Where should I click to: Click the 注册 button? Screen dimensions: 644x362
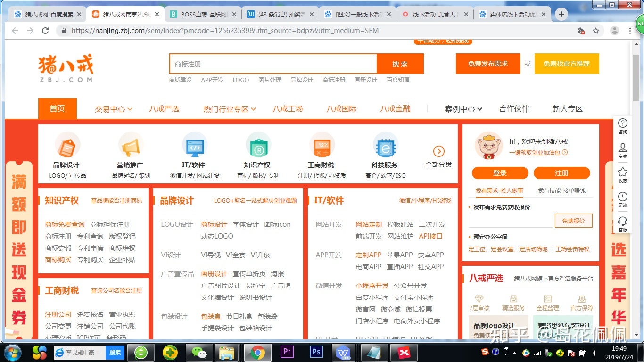pyautogui.click(x=562, y=173)
